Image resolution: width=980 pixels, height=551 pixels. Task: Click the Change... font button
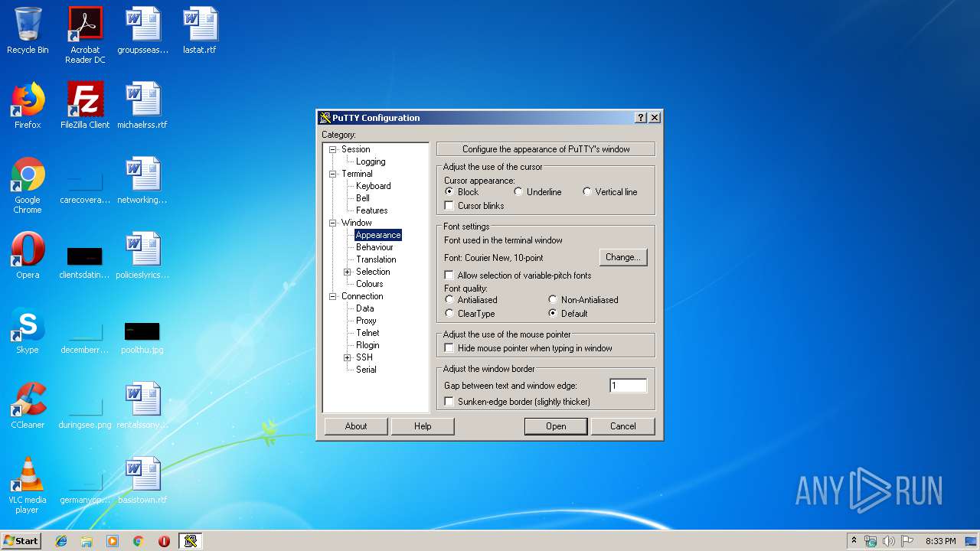623,257
